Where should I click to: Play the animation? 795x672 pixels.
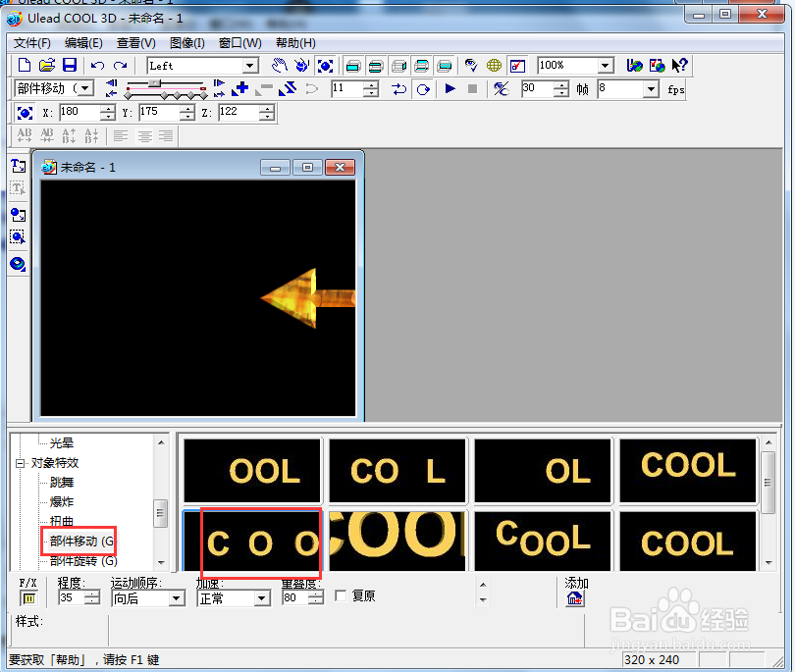click(x=450, y=88)
